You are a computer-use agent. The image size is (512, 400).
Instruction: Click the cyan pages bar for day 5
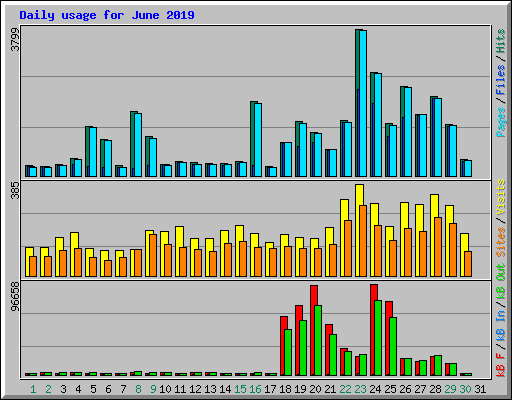[93, 152]
